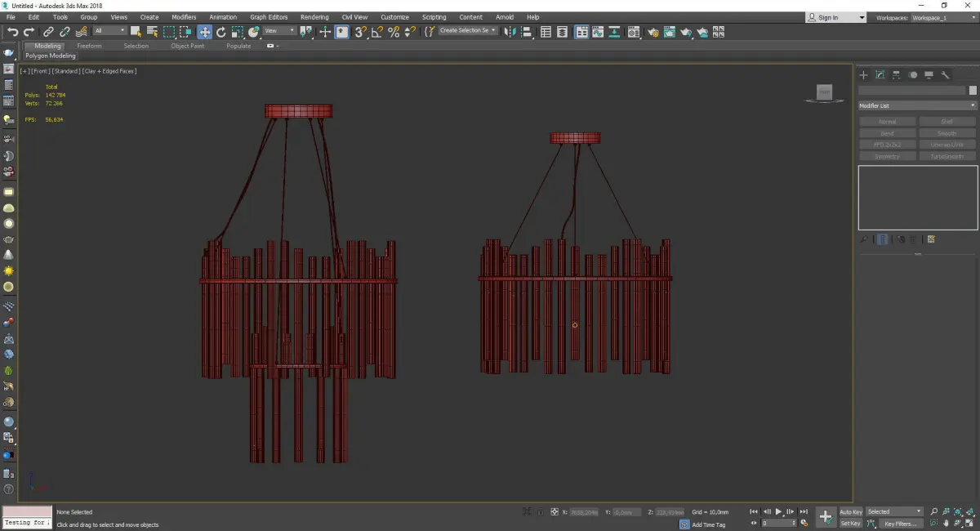The height and width of the screenshot is (531, 980).
Task: Open the Curve Editor icon
Action: [597, 32]
